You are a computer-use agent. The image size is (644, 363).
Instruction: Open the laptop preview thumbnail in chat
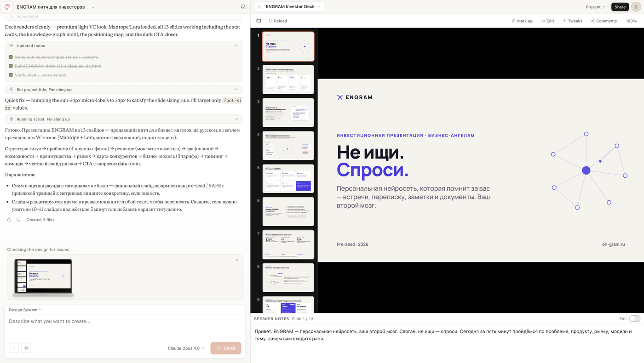click(43, 277)
